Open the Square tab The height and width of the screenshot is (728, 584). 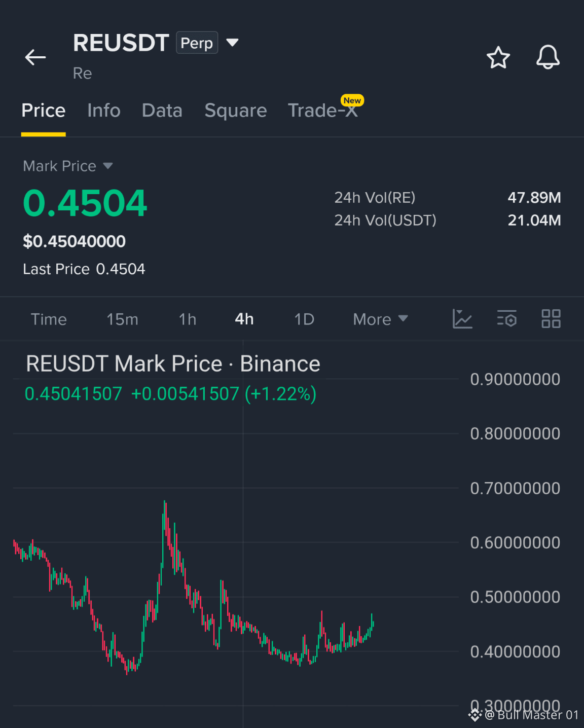click(x=236, y=111)
